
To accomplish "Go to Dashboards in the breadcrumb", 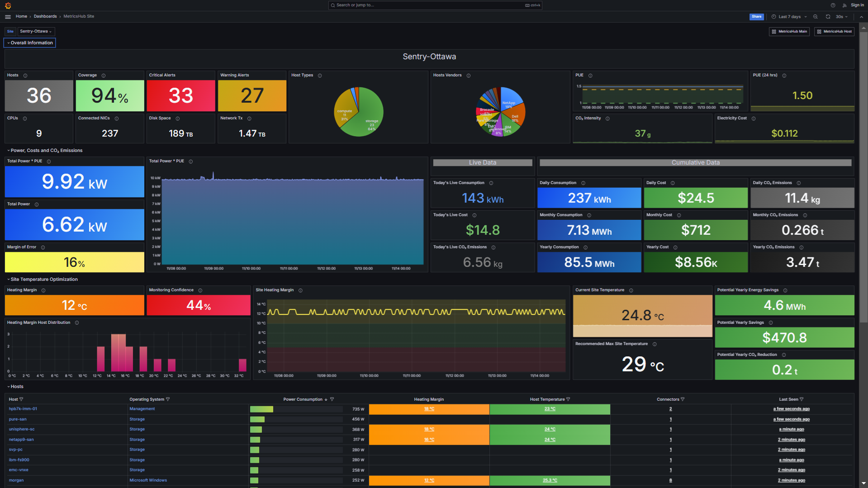I will click(x=45, y=16).
